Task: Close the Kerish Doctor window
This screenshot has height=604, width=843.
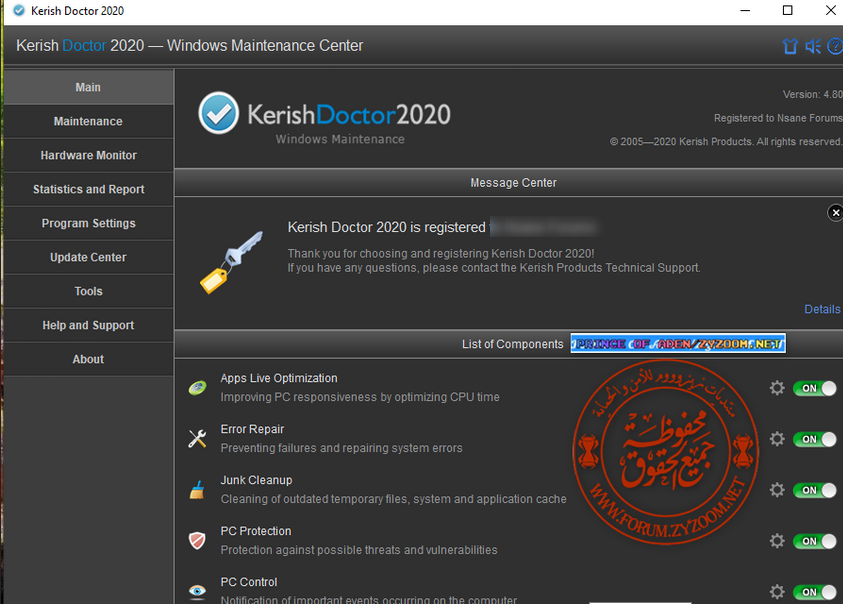Action: (830, 11)
